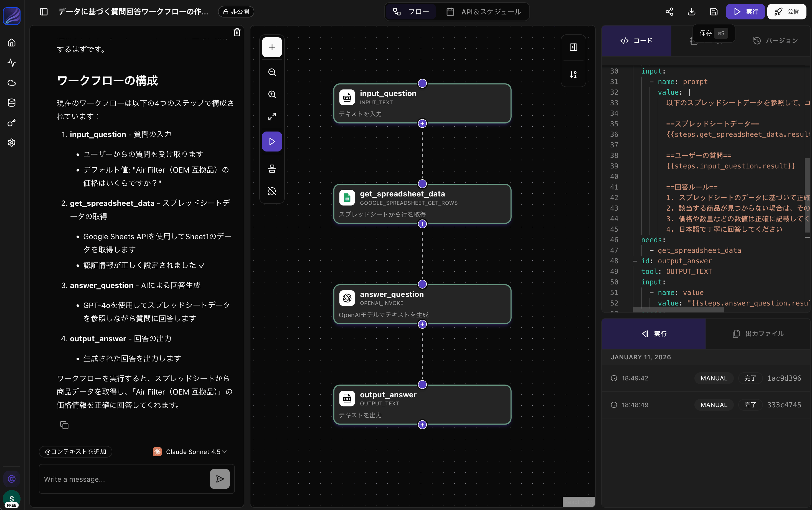Click code line 49 tool: OUTPUT_TEXT
Screen dimensions: 812x510
pyautogui.click(x=676, y=272)
